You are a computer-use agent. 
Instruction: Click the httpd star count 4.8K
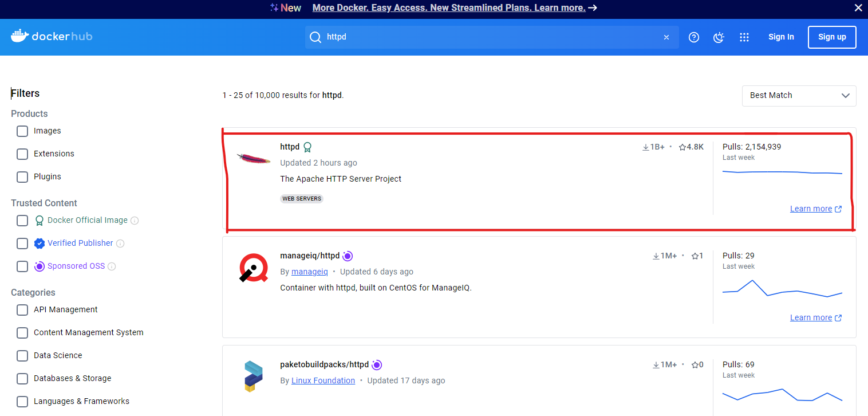click(691, 147)
